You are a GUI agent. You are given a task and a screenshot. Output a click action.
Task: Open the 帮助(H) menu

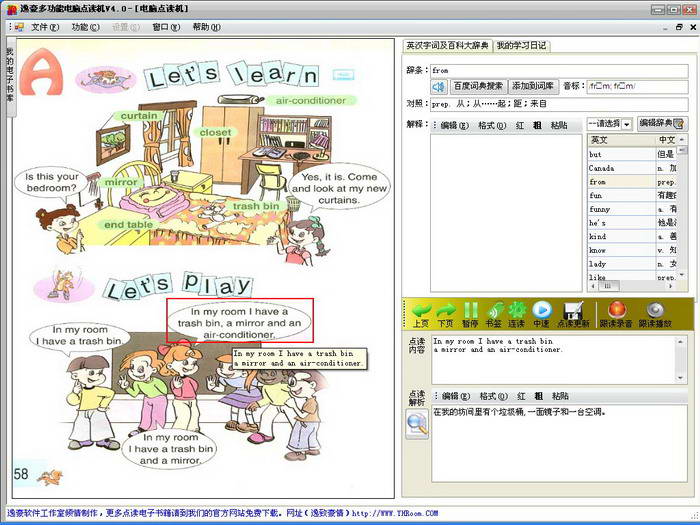point(206,27)
